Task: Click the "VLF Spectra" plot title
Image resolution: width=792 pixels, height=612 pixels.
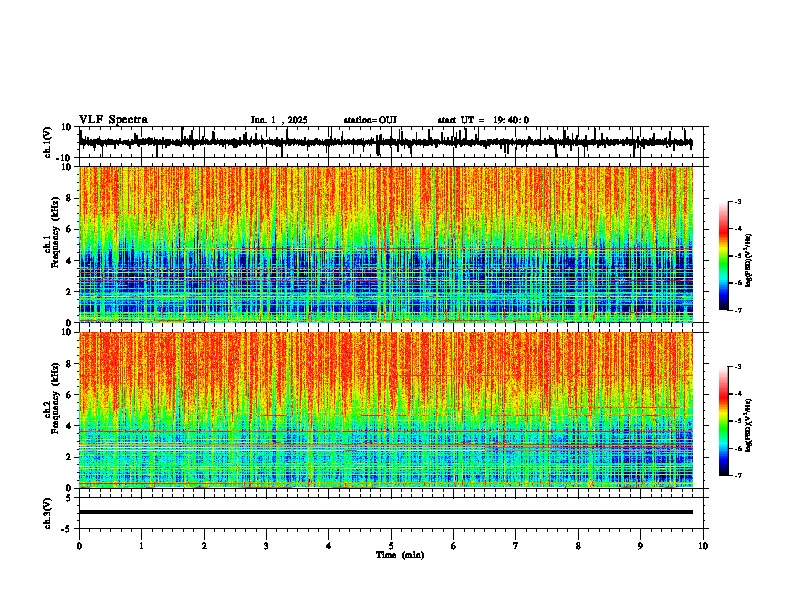Action: click(x=113, y=120)
